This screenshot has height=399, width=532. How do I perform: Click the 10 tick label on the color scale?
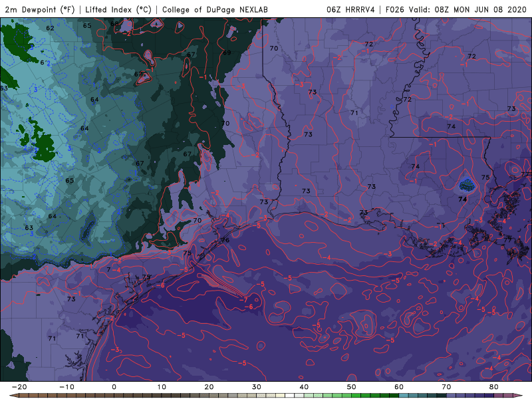[162, 387]
